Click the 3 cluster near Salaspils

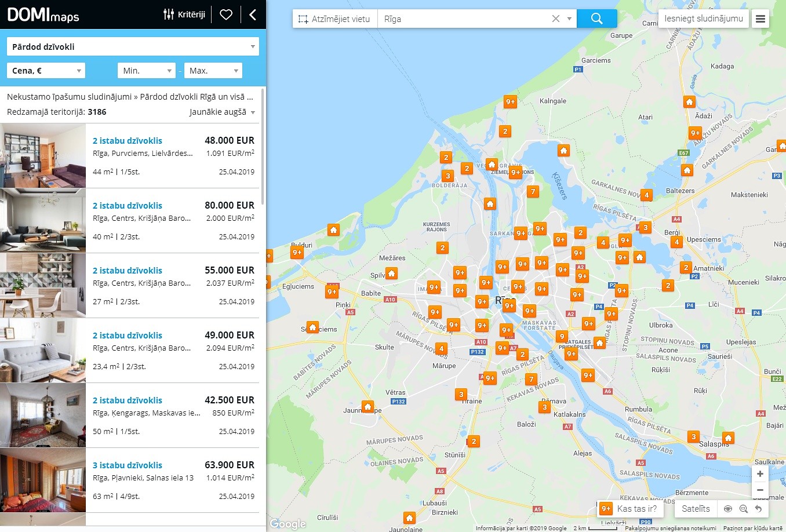point(693,436)
